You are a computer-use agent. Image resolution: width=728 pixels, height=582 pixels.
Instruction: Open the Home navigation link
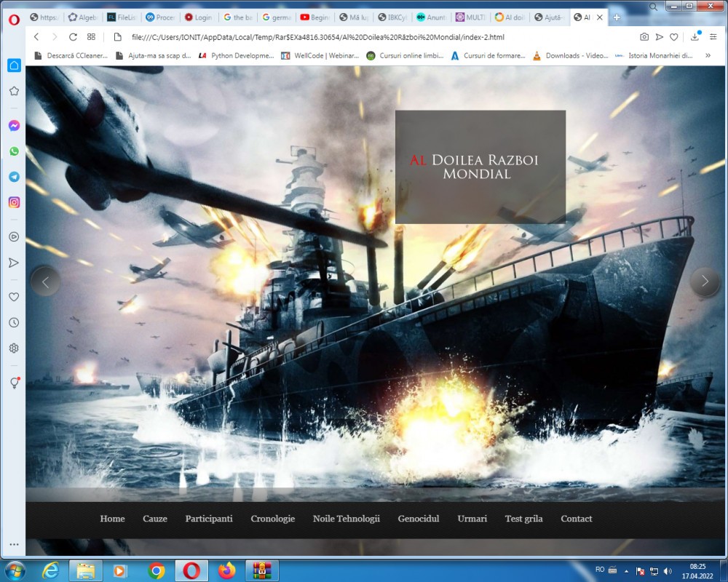click(112, 519)
